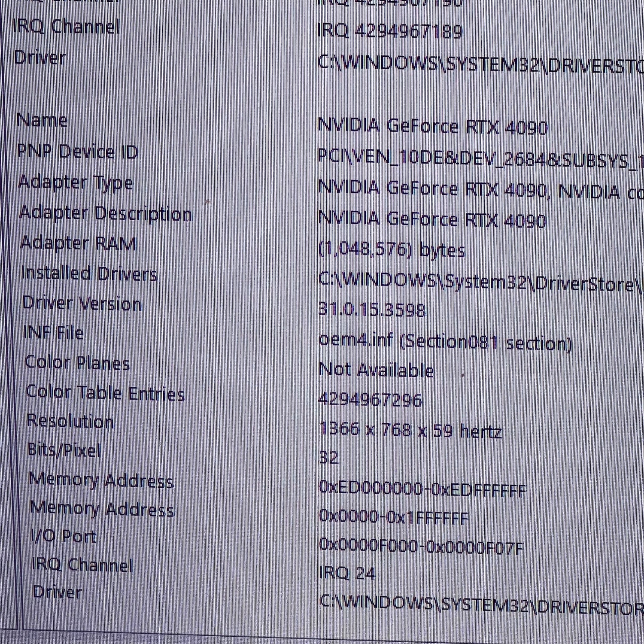Click the Adapter RAM label
Screen dimensions: 644x644
click(x=78, y=243)
